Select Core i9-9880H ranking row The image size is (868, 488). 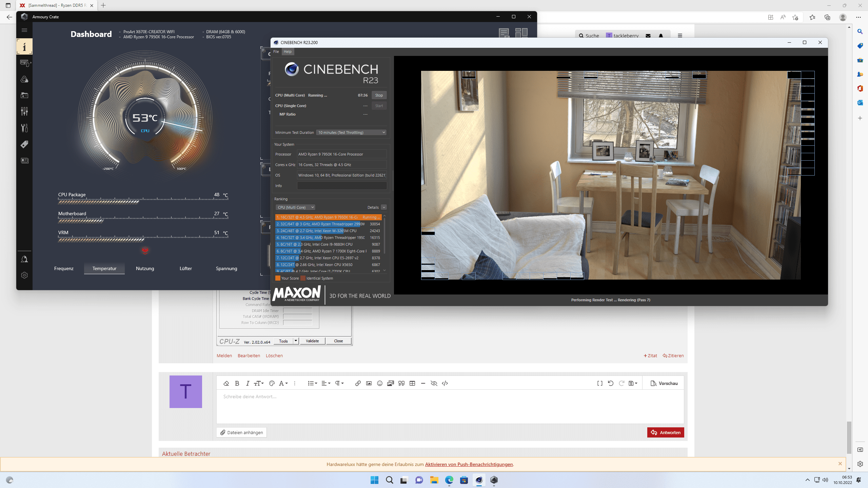[328, 244]
